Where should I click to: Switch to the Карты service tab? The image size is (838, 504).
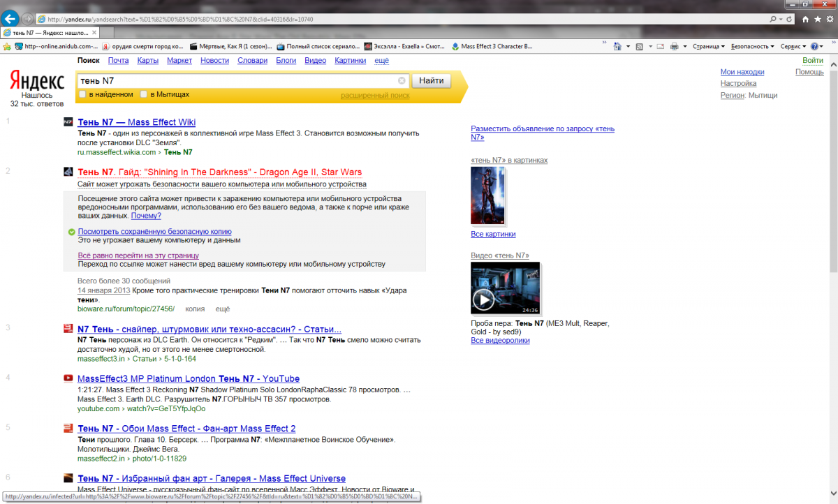click(x=148, y=61)
